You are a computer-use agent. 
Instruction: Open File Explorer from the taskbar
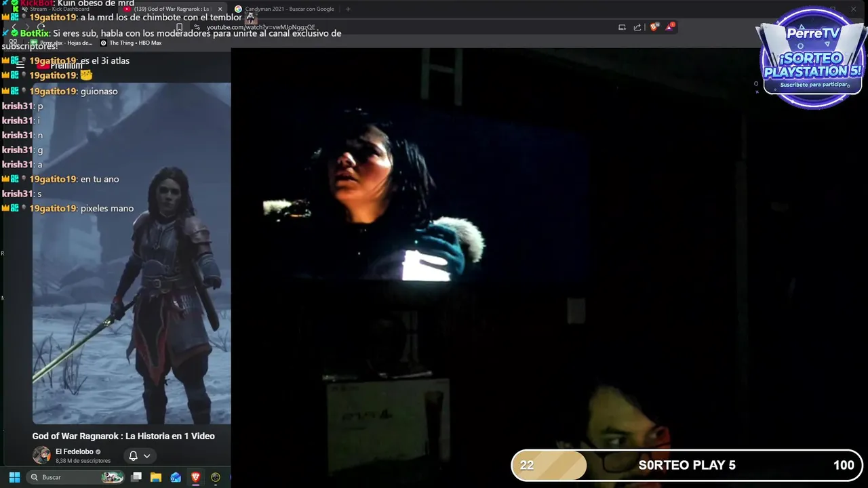pyautogui.click(x=156, y=477)
